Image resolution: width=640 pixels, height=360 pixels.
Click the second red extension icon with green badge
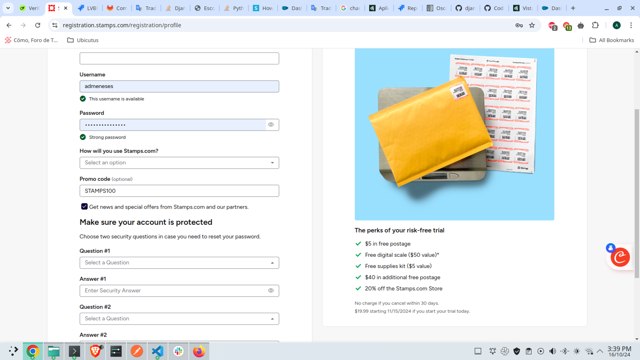[567, 26]
